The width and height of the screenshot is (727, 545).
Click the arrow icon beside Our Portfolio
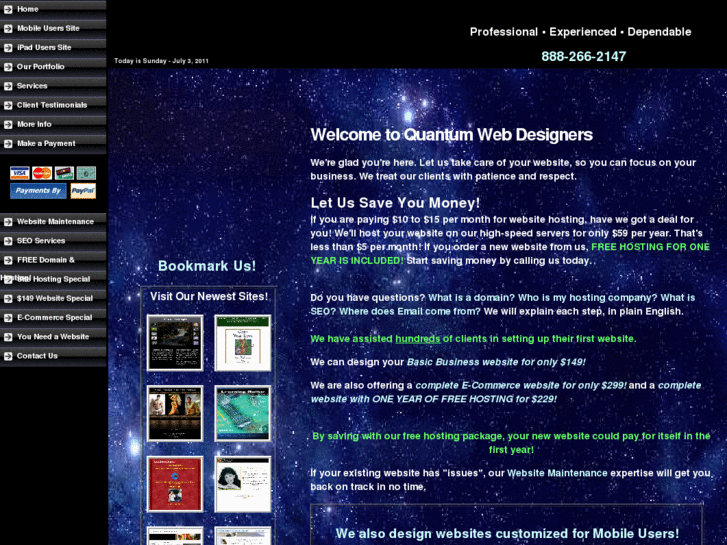click(8, 67)
